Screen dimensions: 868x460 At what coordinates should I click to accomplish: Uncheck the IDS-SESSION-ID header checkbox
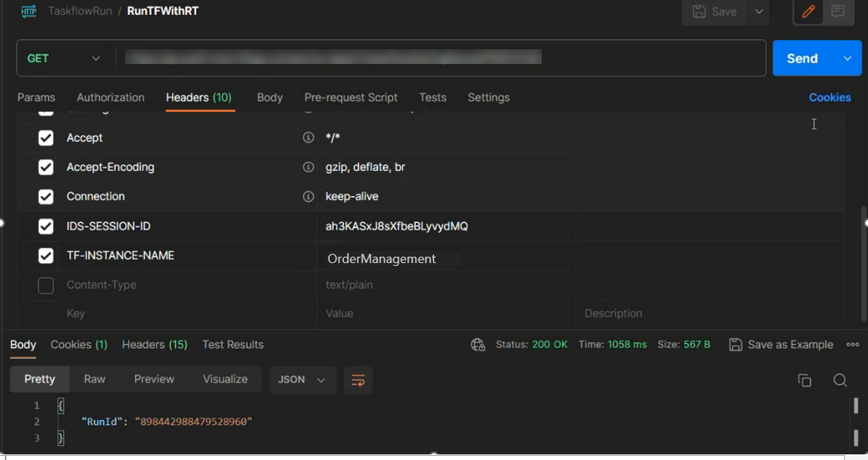(46, 226)
